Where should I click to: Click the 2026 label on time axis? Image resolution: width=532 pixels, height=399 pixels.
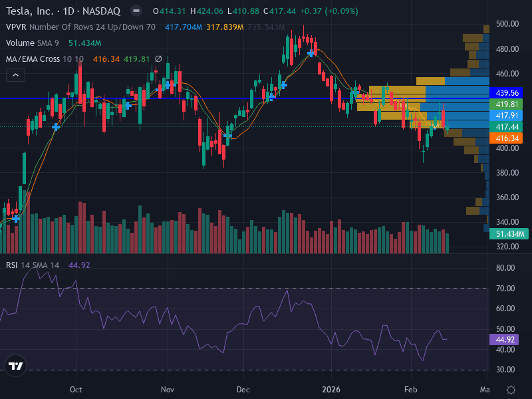point(331,390)
